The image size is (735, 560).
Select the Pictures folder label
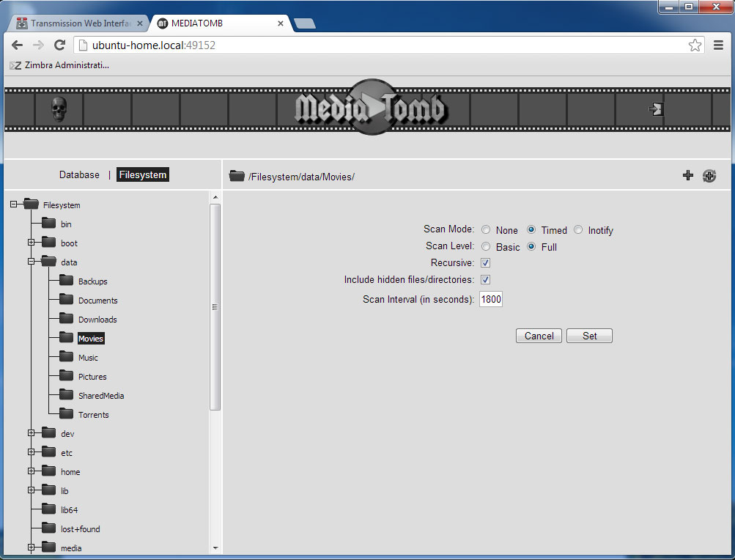coord(92,377)
